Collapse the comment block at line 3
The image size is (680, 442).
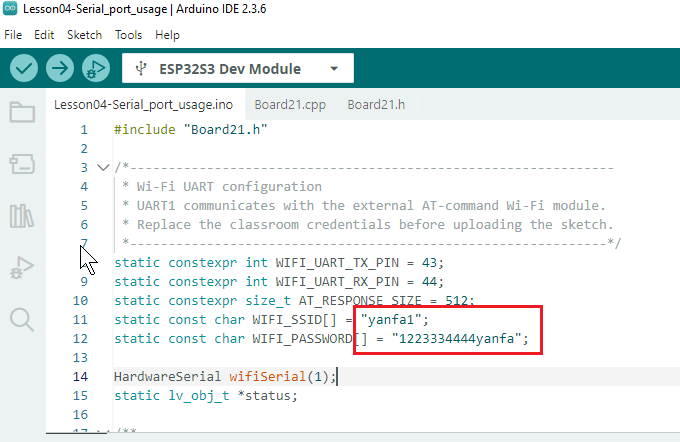[103, 167]
